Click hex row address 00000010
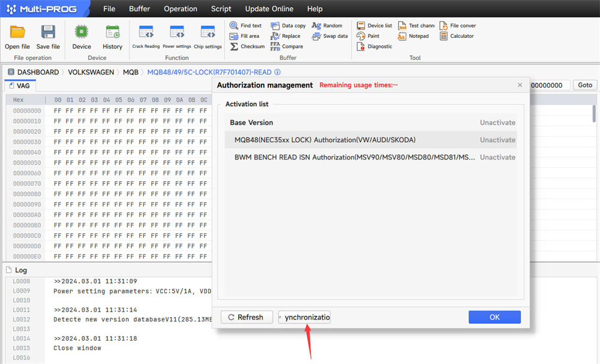The height and width of the screenshot is (364, 600). point(27,121)
